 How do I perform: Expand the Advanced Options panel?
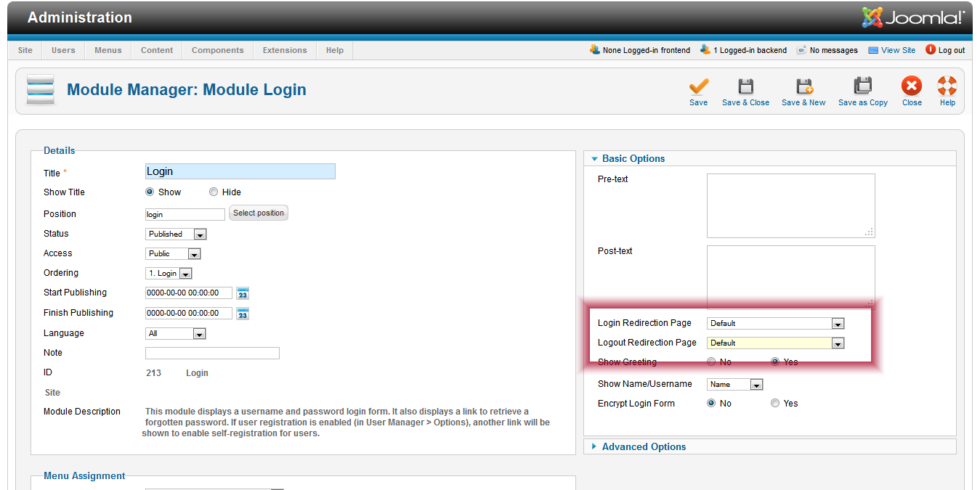tap(644, 447)
